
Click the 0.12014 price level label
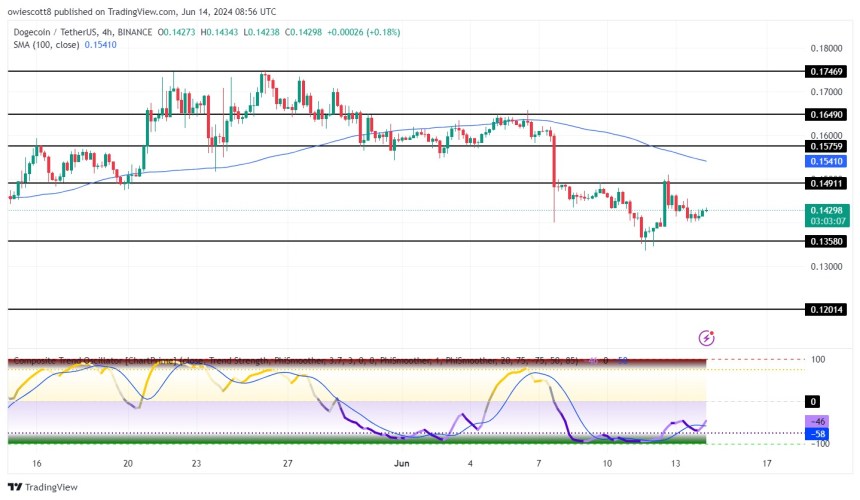[x=826, y=310]
